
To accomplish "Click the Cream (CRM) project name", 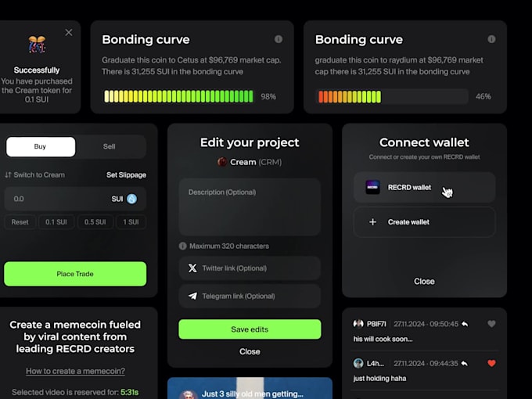I will [256, 162].
